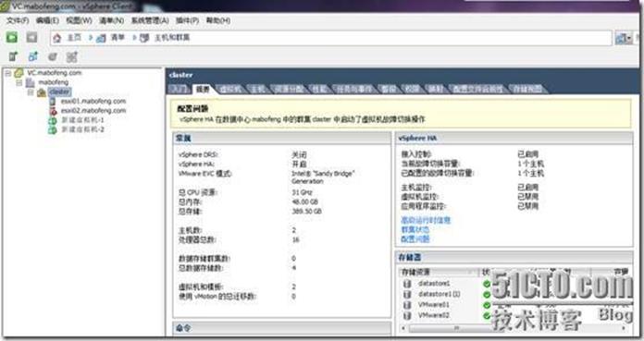Click the 配置问题 link under vSphere HA
Image resolution: width=644 pixels, height=341 pixels.
coord(415,239)
